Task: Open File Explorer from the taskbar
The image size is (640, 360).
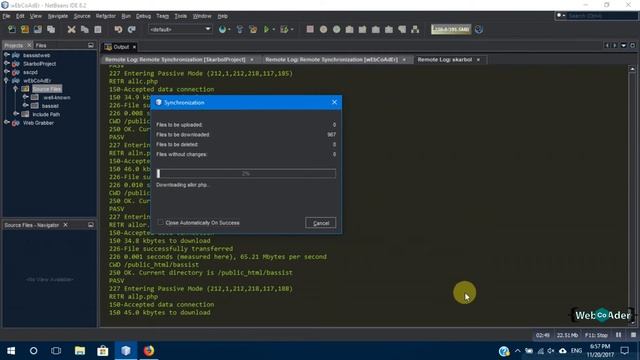Action: [80, 351]
